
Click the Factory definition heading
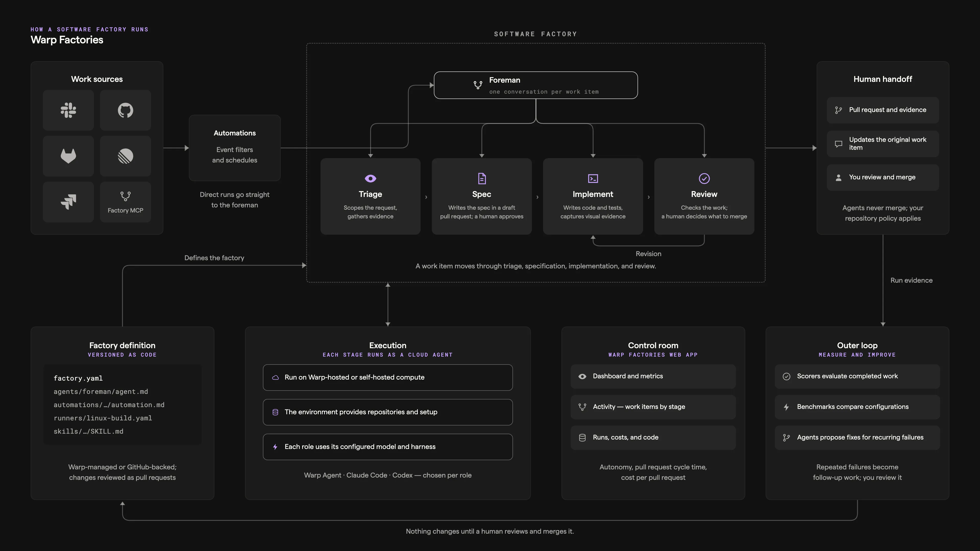[x=122, y=346]
